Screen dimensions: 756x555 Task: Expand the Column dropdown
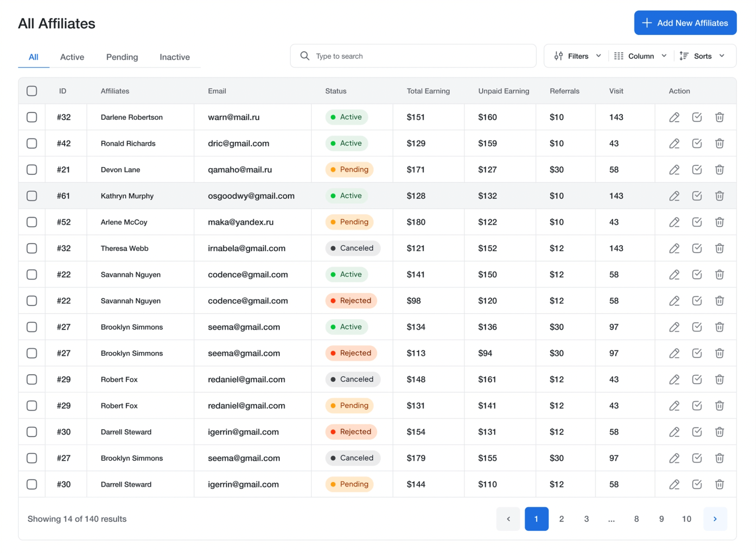(640, 56)
